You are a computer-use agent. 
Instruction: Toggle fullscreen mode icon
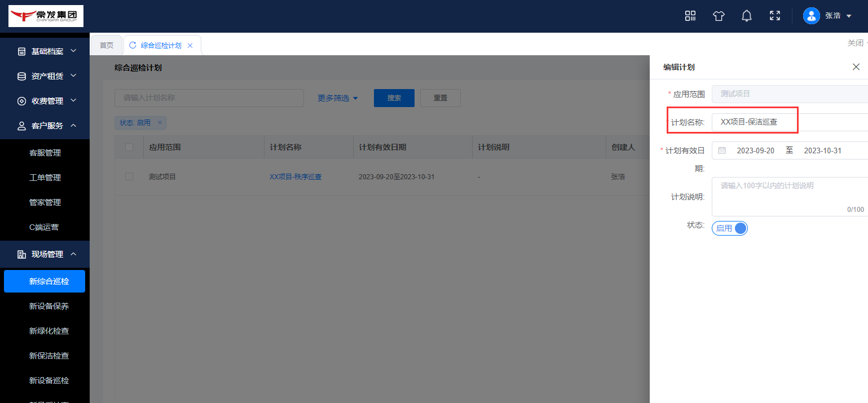(775, 16)
